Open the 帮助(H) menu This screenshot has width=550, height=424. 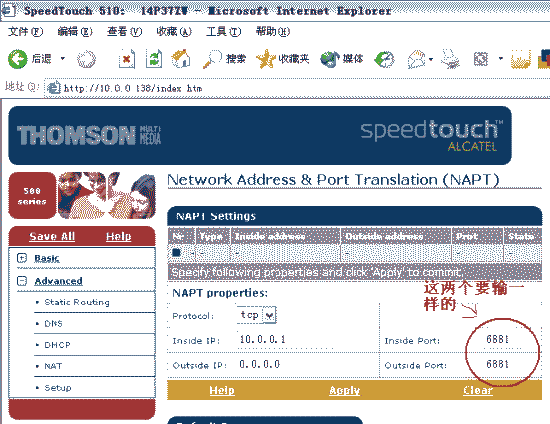[x=273, y=32]
